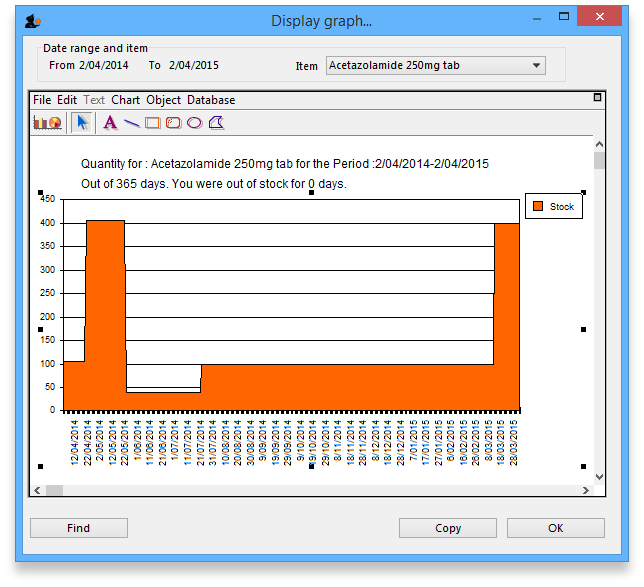Click the vertical scrollbar down arrow
The image size is (644, 587).
coord(599,477)
